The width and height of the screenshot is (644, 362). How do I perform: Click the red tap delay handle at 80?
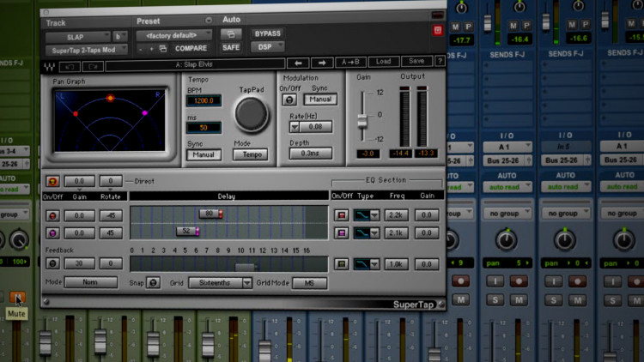coord(210,214)
